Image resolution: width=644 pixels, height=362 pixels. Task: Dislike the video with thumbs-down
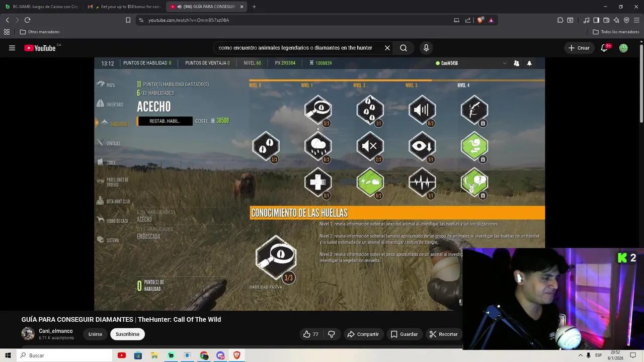pos(332,334)
